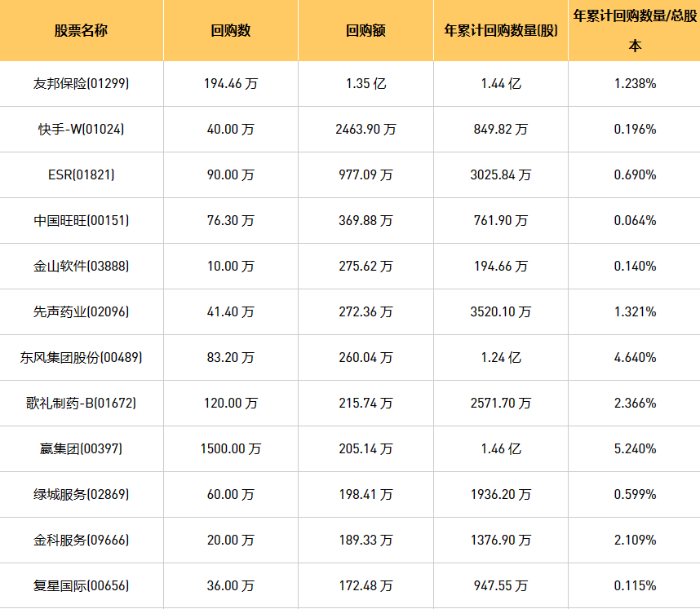Select the 绿城服务(02869) stock name
The width and height of the screenshot is (700, 609).
point(82,494)
